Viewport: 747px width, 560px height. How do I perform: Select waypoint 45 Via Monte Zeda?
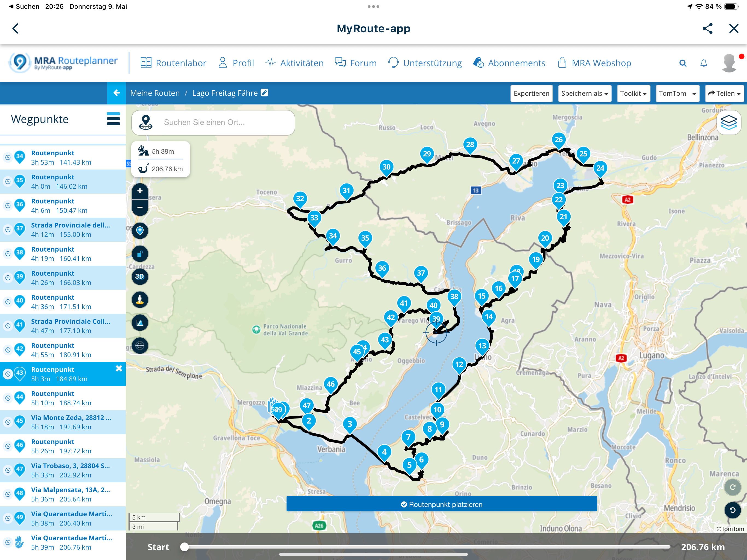pyautogui.click(x=63, y=422)
